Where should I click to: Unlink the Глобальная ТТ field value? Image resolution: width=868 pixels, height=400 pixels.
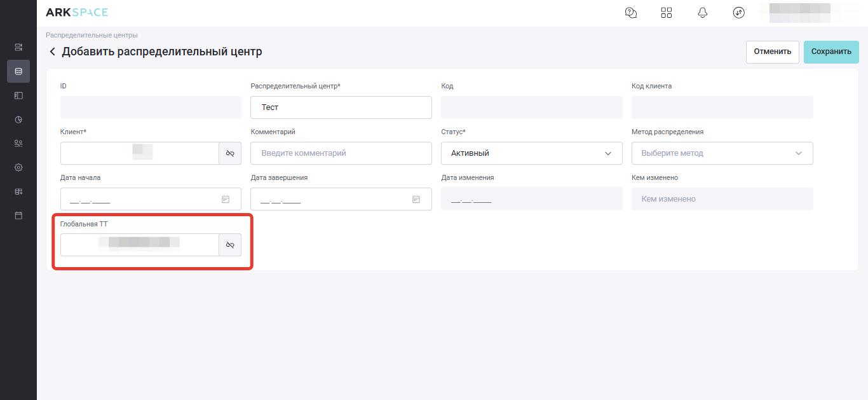point(230,245)
